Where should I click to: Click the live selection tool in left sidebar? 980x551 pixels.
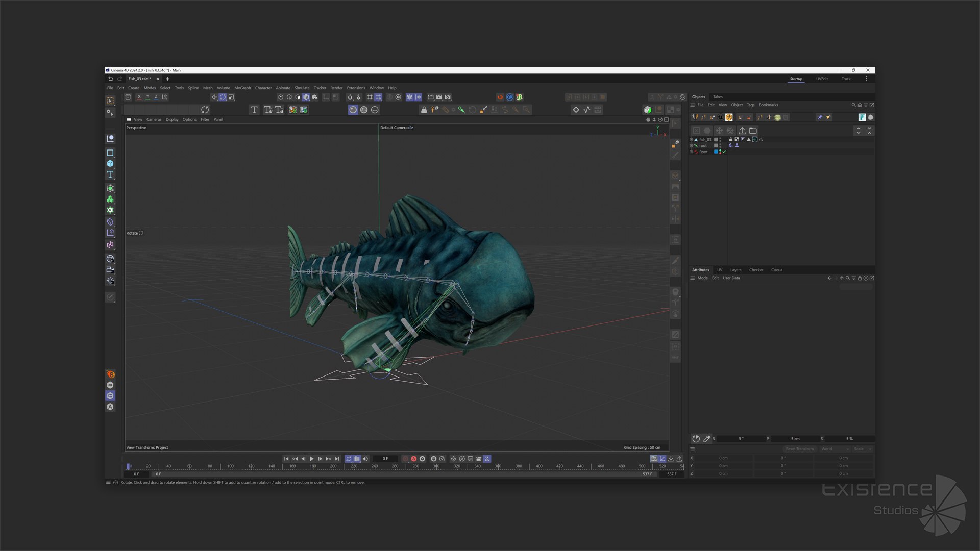[x=110, y=101]
